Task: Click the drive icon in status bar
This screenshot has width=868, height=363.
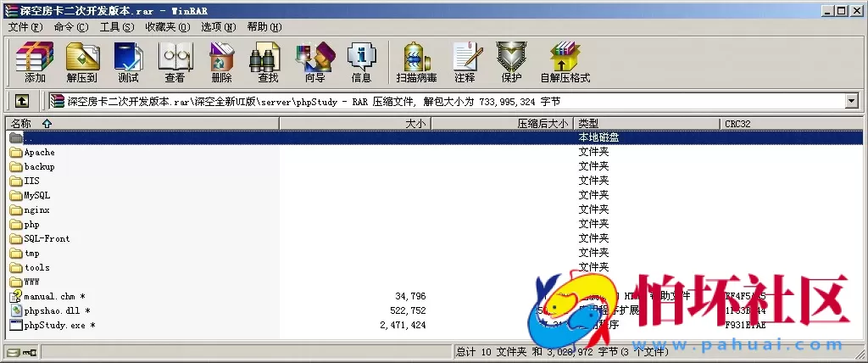Action: (x=14, y=352)
